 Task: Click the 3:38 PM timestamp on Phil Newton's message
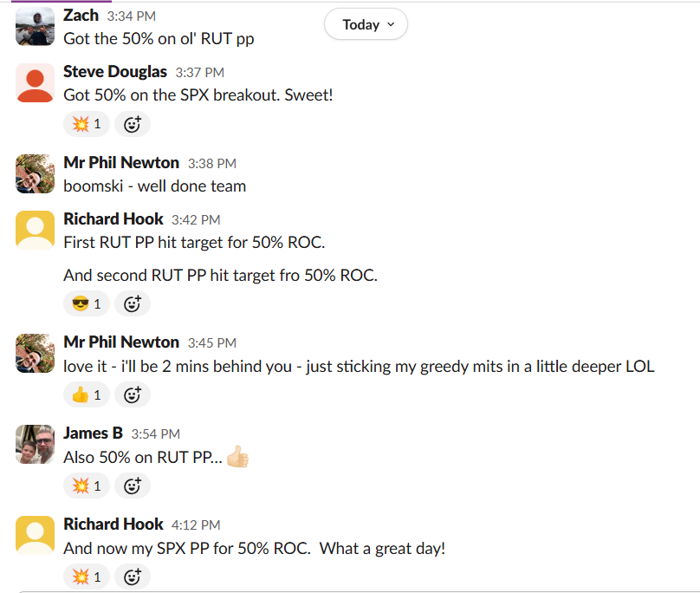[x=211, y=163]
